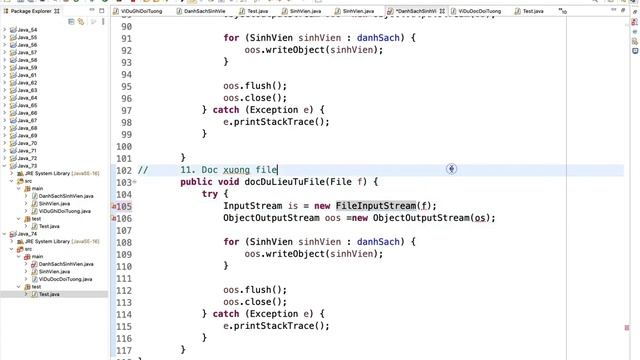Click red error mark in overview ruler
640x360 pixels.
coord(627,328)
